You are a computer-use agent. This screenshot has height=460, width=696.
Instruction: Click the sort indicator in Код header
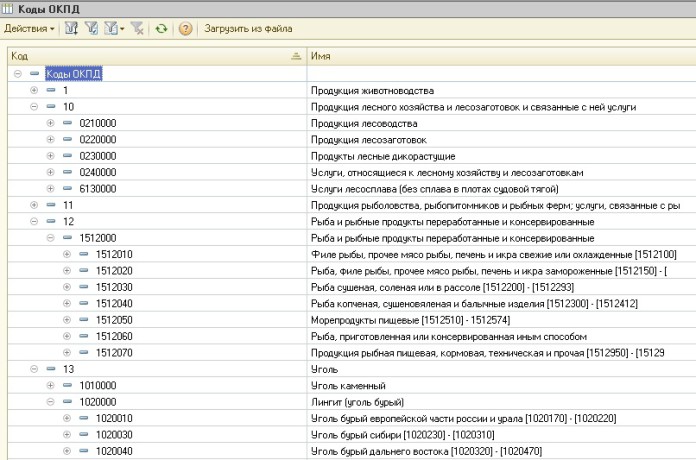(x=296, y=56)
